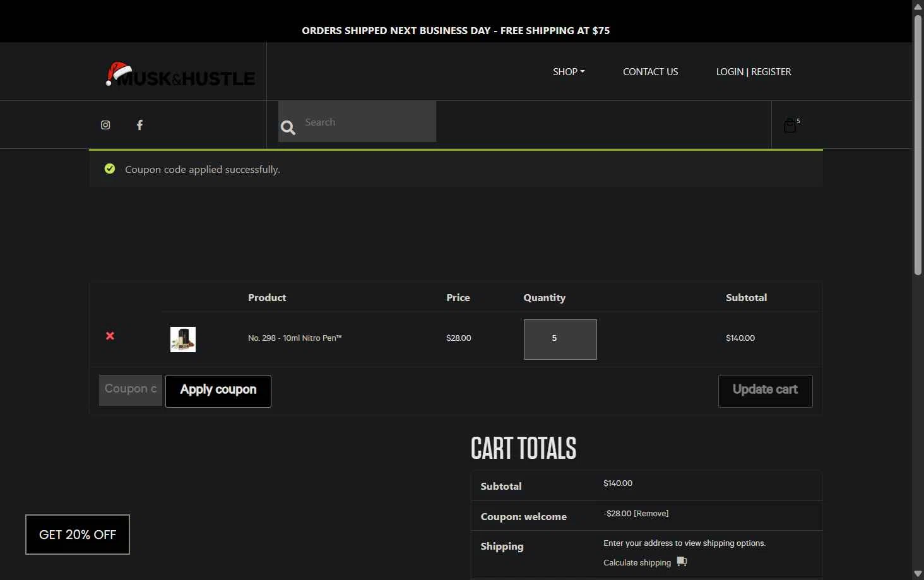Click the 'Coupon: welcome' label

pyautogui.click(x=524, y=517)
